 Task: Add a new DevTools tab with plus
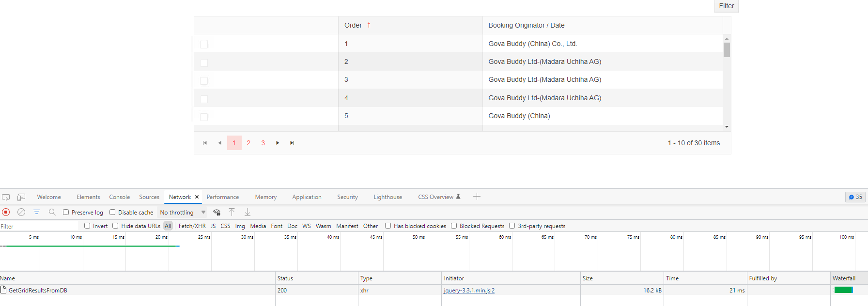pos(477,197)
